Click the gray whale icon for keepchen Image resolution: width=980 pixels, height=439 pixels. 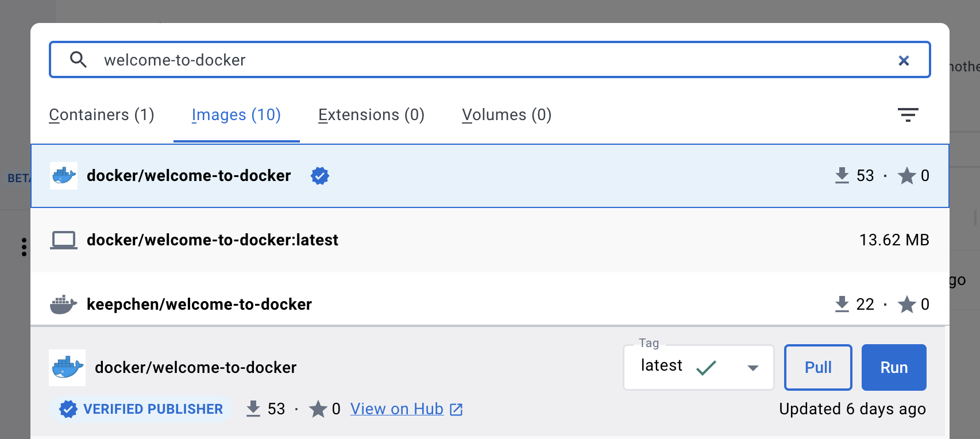pyautogui.click(x=64, y=305)
